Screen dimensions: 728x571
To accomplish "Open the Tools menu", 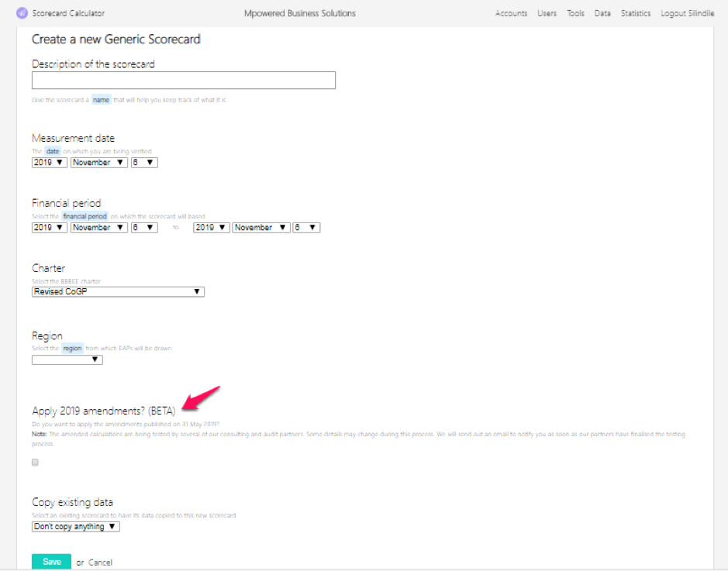I will tap(575, 13).
